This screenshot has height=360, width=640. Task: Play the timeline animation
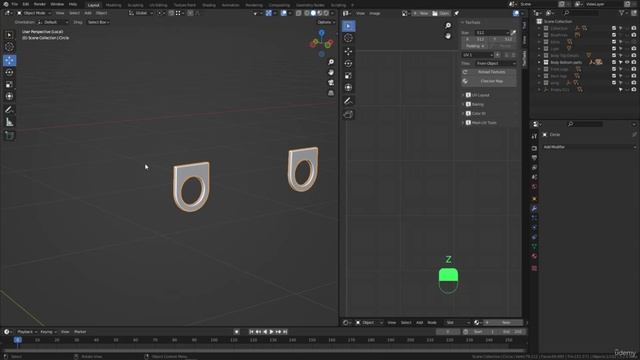(271, 332)
